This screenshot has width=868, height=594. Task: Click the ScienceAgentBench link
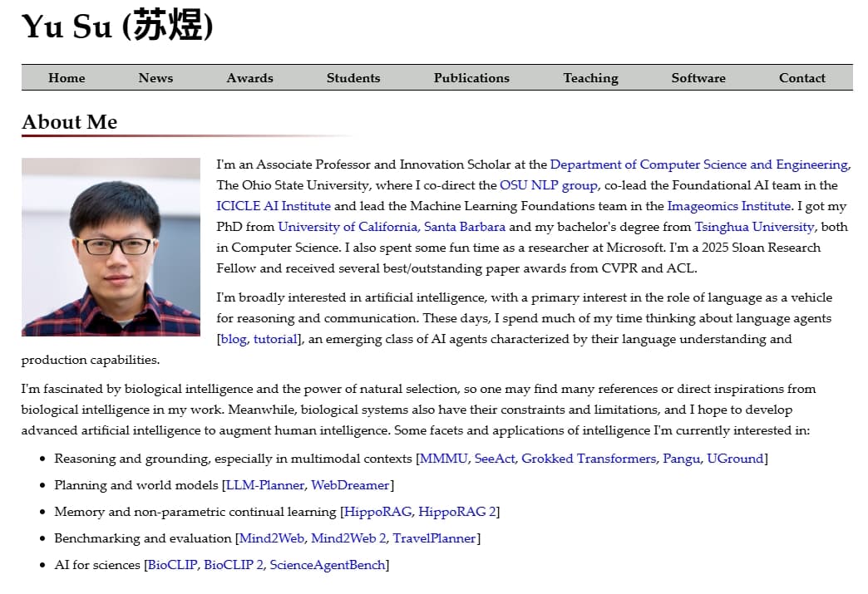[328, 565]
